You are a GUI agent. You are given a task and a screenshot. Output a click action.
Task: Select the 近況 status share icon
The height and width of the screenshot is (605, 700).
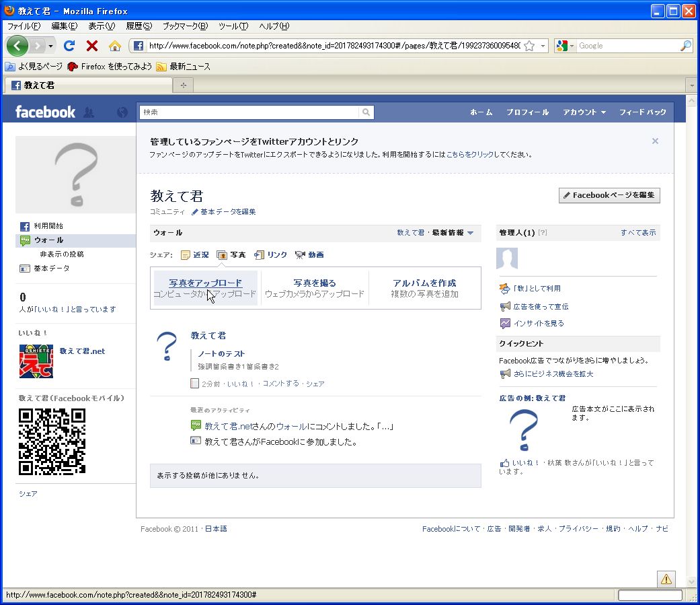(x=194, y=254)
